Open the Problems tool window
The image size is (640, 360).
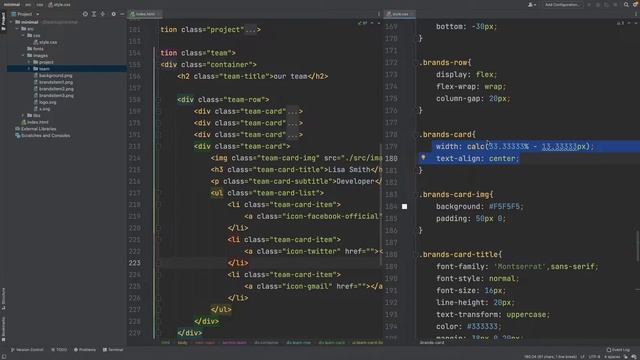coord(85,350)
